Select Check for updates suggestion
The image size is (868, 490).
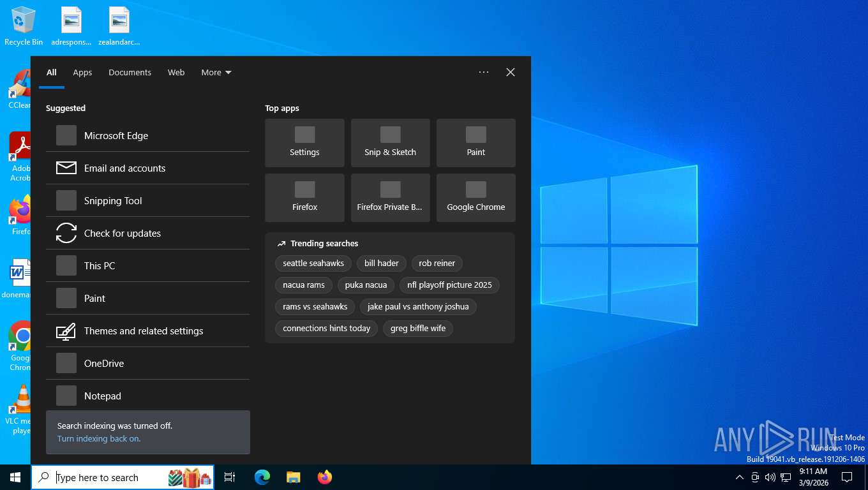point(147,233)
